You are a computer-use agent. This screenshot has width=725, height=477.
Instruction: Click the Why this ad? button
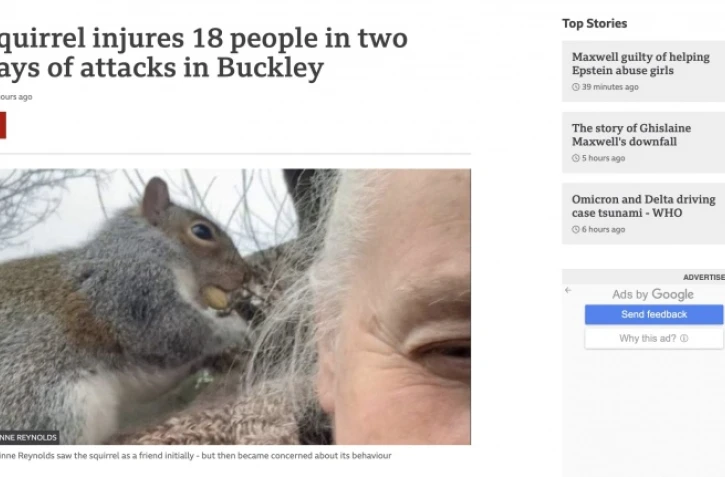tap(654, 338)
